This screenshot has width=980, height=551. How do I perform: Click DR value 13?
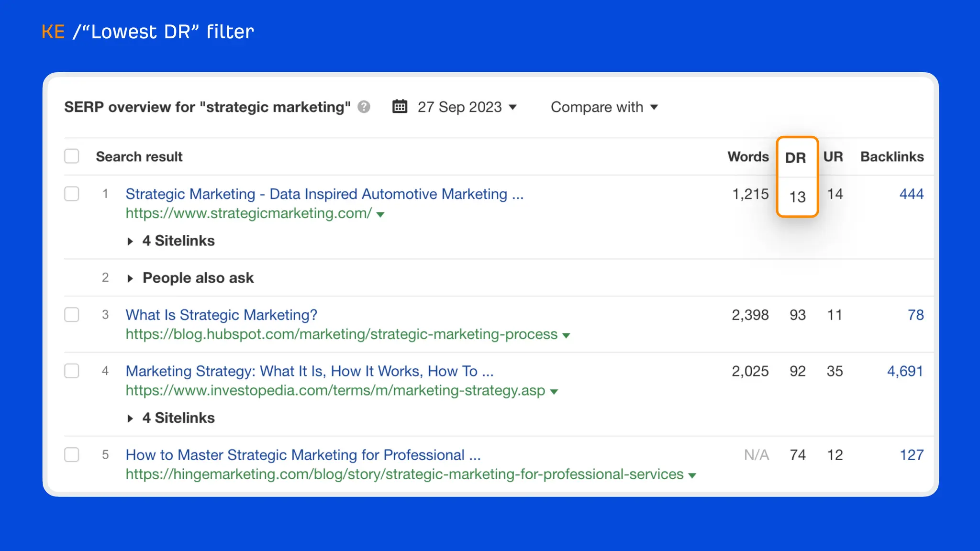click(x=797, y=197)
